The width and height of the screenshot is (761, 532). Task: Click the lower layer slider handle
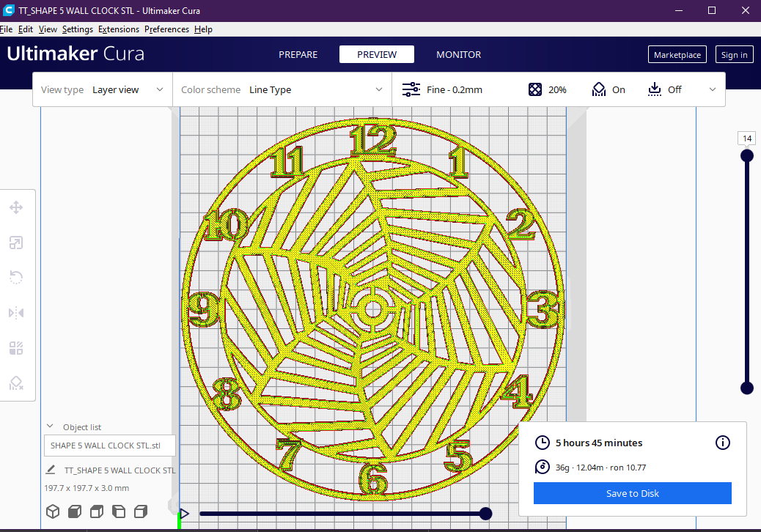pos(747,388)
